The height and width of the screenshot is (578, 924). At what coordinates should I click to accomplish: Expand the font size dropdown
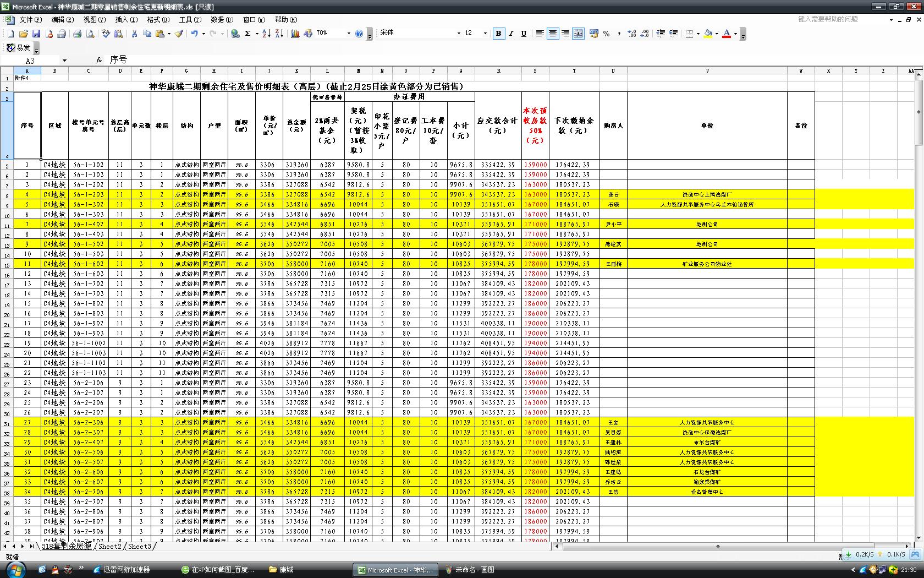[x=485, y=34]
